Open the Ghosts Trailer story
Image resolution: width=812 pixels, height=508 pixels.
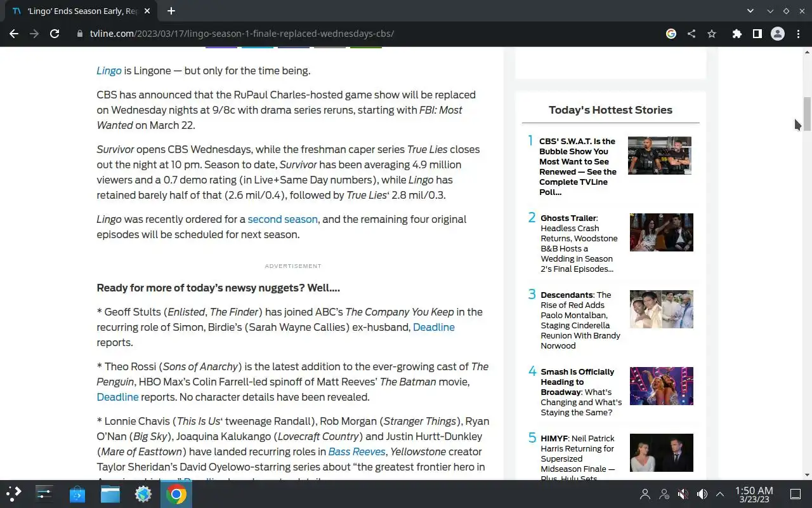click(x=579, y=243)
